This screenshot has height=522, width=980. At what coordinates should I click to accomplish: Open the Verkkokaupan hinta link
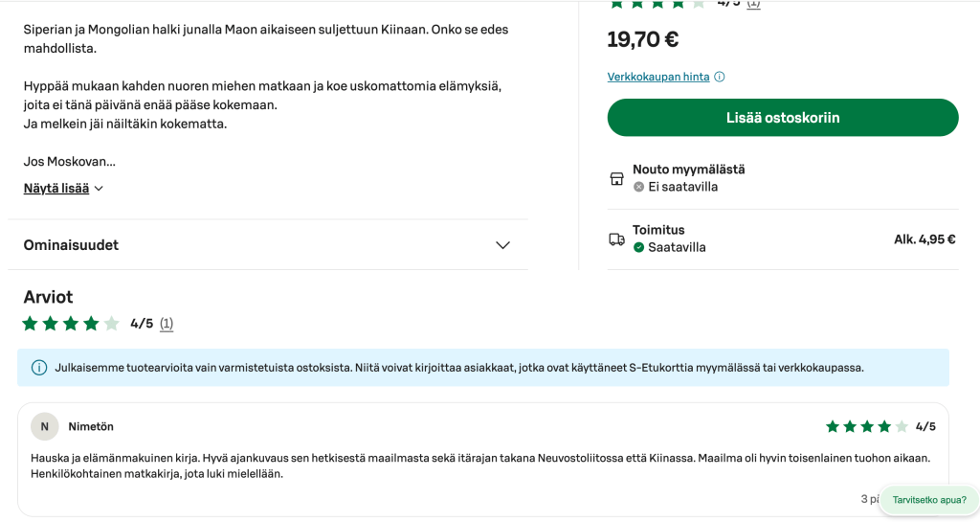point(658,77)
